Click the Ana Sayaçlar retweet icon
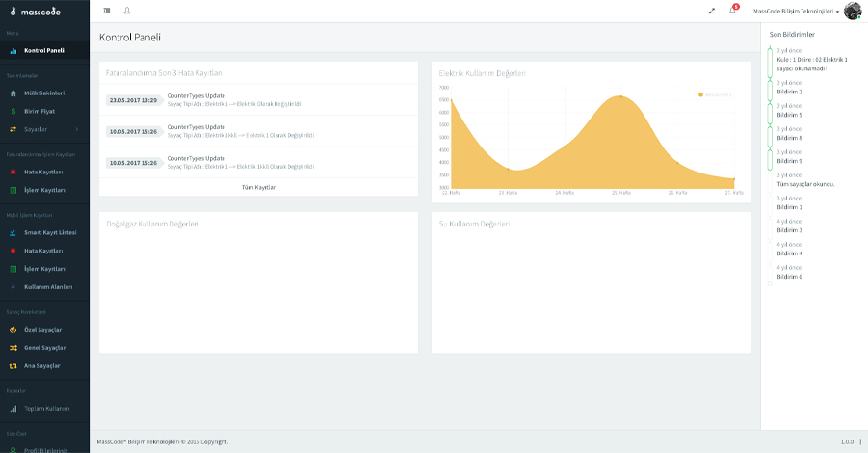Viewport: 868px width, 453px height. [x=13, y=366]
